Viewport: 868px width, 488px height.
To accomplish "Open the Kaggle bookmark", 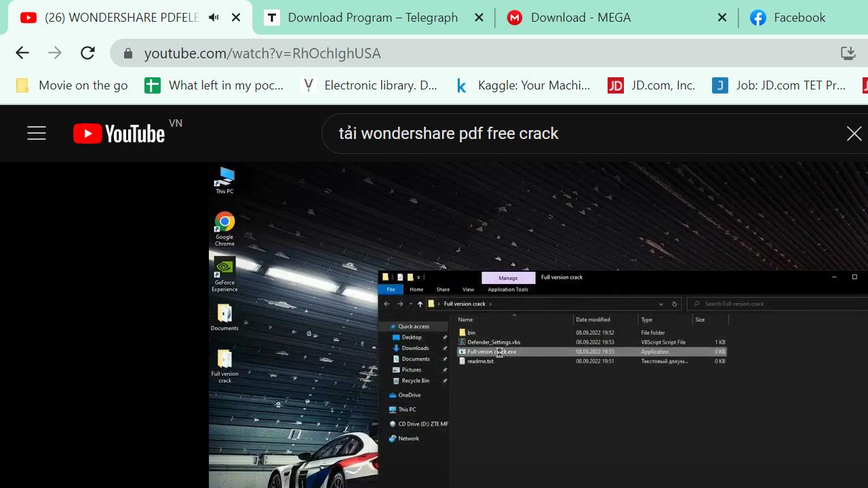I will [523, 85].
